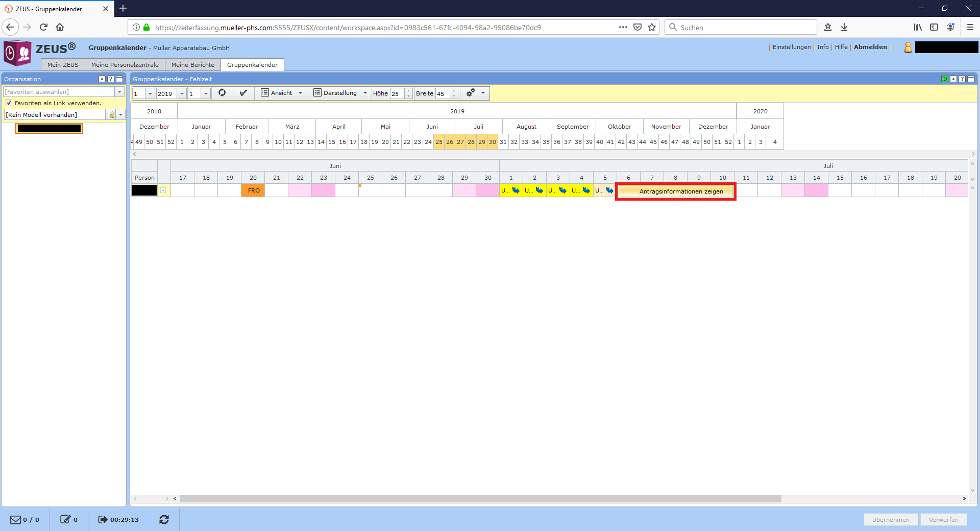Open the Darstellung dropdown menu

pyautogui.click(x=340, y=93)
